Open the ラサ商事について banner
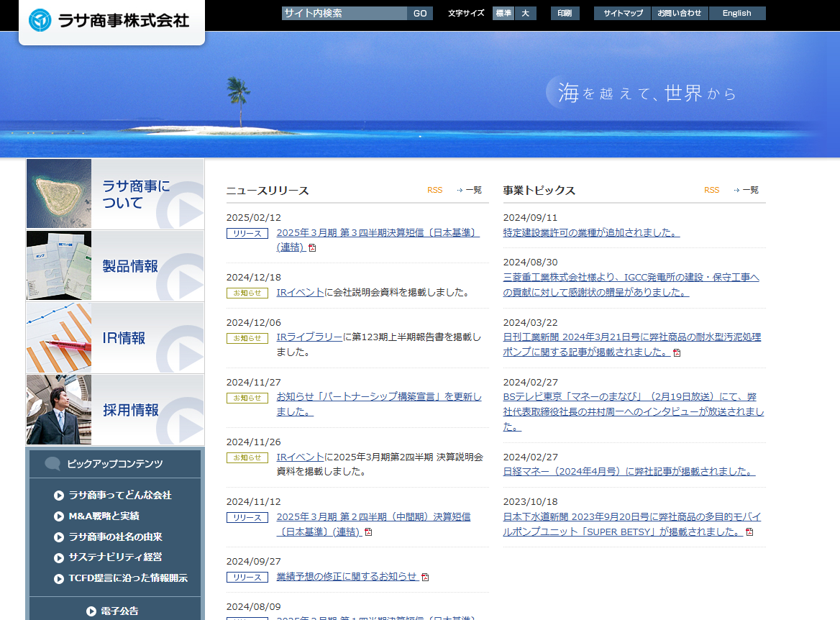 [x=115, y=194]
